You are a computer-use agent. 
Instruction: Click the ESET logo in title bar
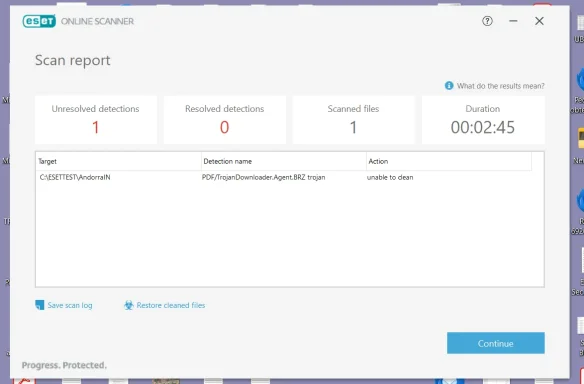(x=39, y=21)
